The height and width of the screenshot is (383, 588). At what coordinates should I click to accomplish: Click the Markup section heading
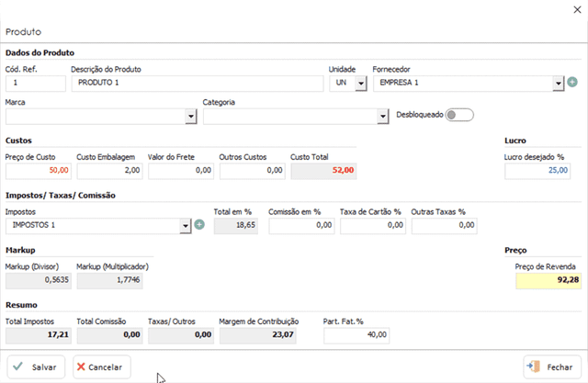pyautogui.click(x=20, y=251)
